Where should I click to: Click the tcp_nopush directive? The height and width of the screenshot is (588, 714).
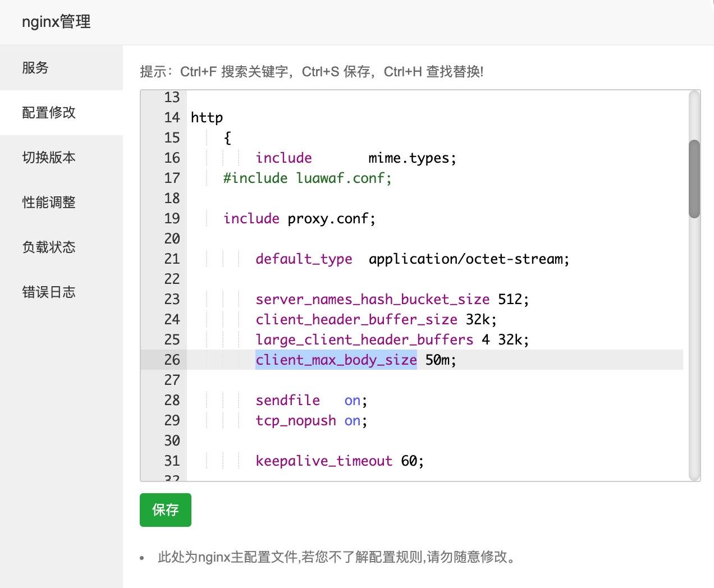point(296,421)
